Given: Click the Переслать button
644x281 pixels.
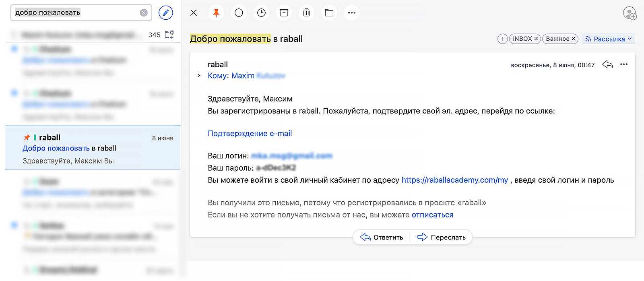Looking at the screenshot, I should tap(441, 237).
